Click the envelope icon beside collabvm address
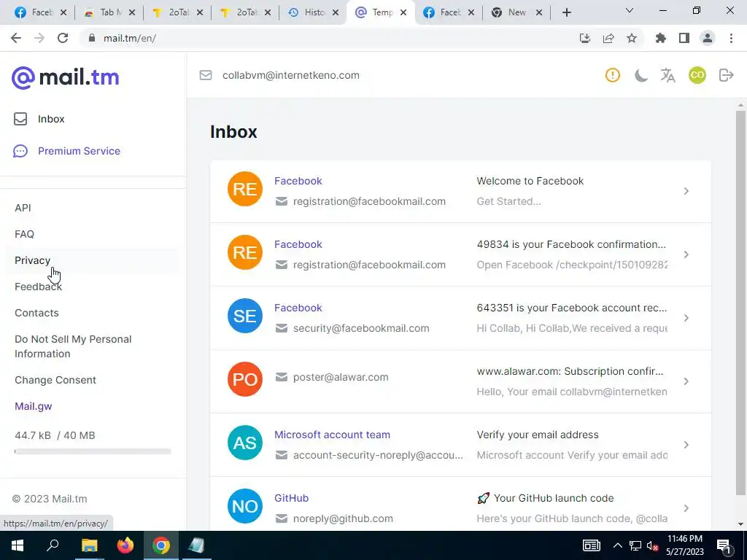Image resolution: width=747 pixels, height=560 pixels. (205, 75)
